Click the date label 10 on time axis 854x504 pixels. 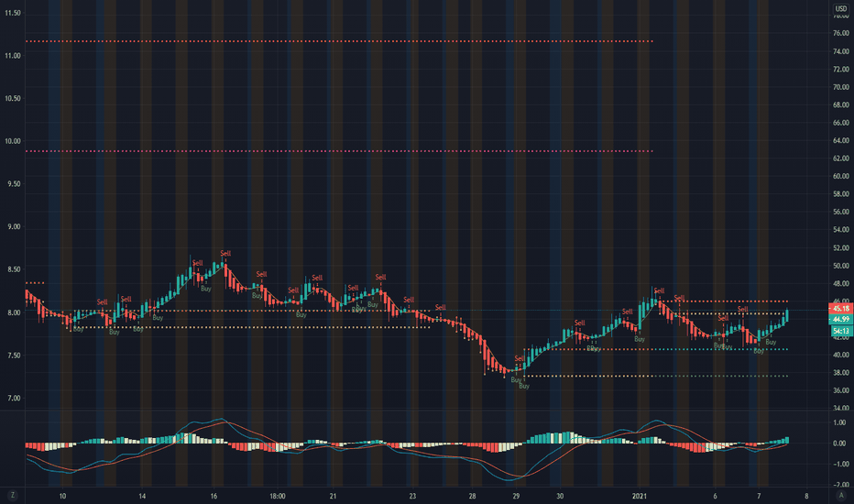point(62,496)
